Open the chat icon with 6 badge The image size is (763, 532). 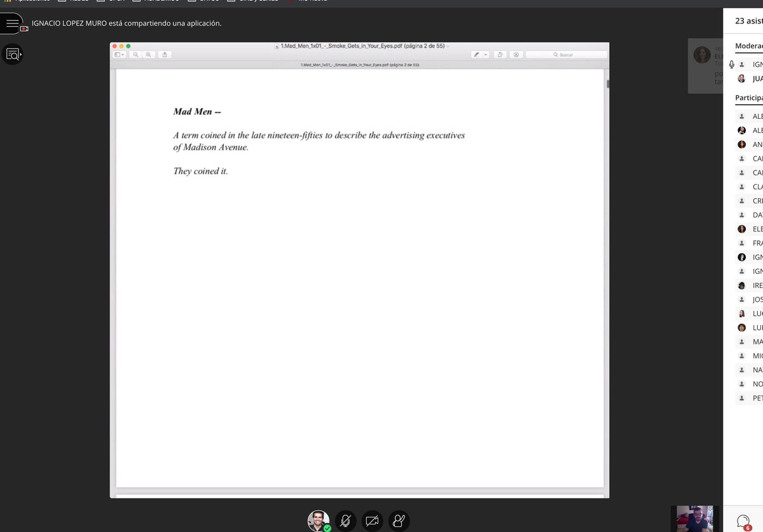pos(743,522)
